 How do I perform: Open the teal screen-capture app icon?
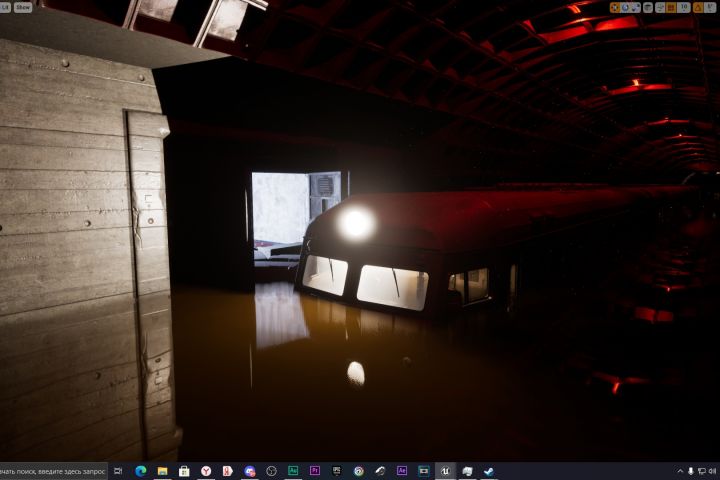423,471
